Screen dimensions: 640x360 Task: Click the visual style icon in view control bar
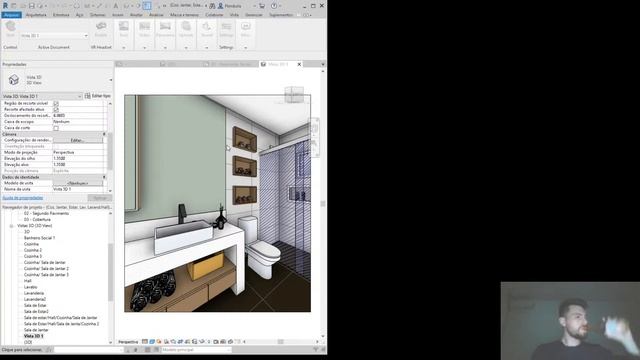pyautogui.click(x=152, y=342)
